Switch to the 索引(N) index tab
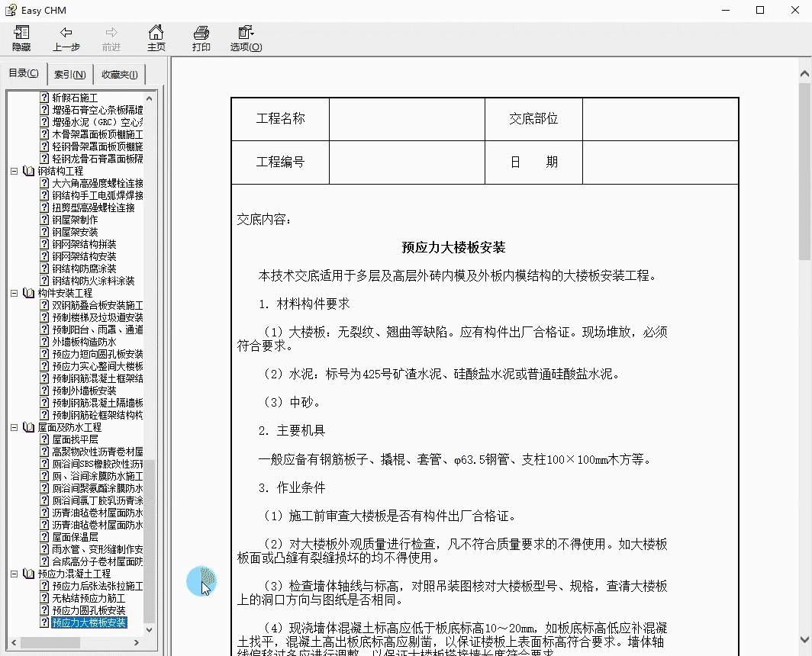 [70, 74]
